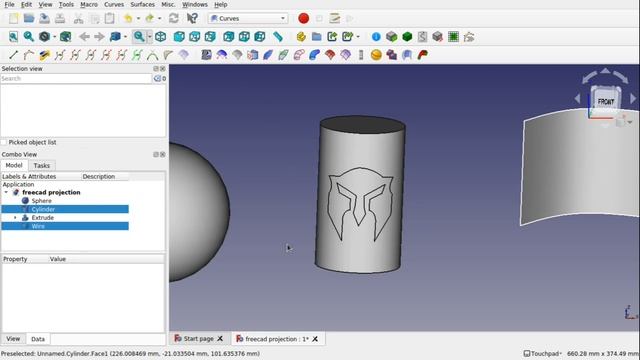Click the FRONT face of navigation cube
Image resolution: width=640 pixels, height=360 pixels.
point(606,101)
